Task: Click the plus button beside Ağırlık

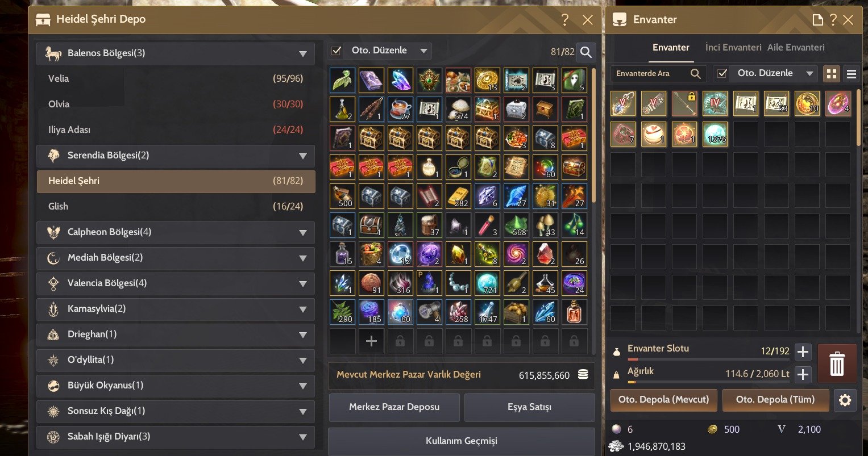Action: (803, 374)
